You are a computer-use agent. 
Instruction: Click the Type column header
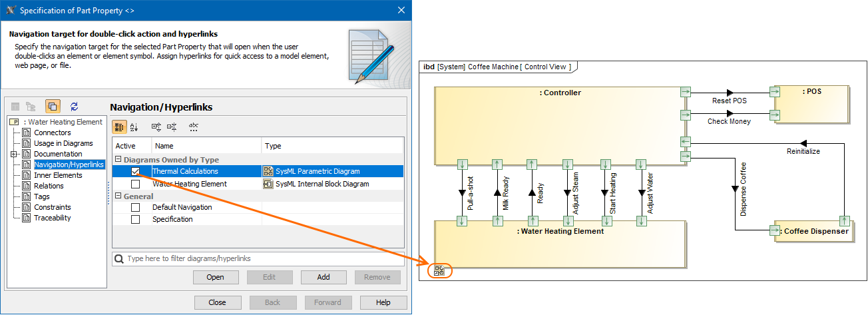pyautogui.click(x=333, y=146)
